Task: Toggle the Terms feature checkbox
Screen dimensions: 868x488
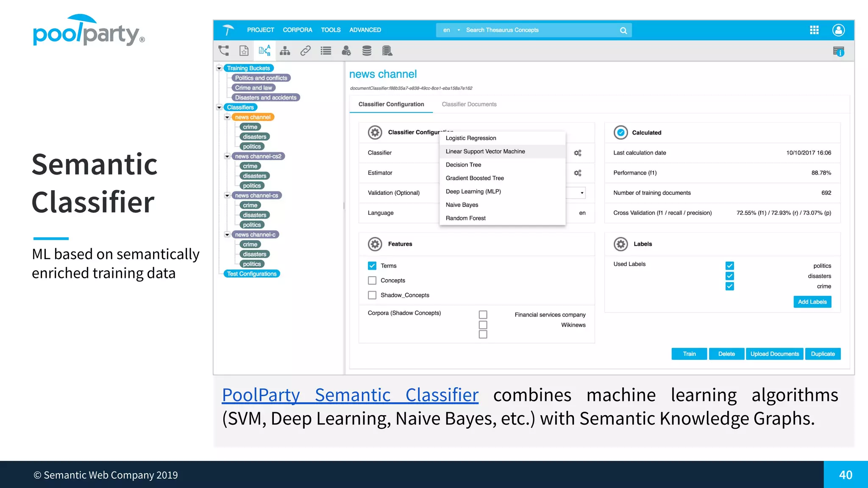Action: pos(372,266)
